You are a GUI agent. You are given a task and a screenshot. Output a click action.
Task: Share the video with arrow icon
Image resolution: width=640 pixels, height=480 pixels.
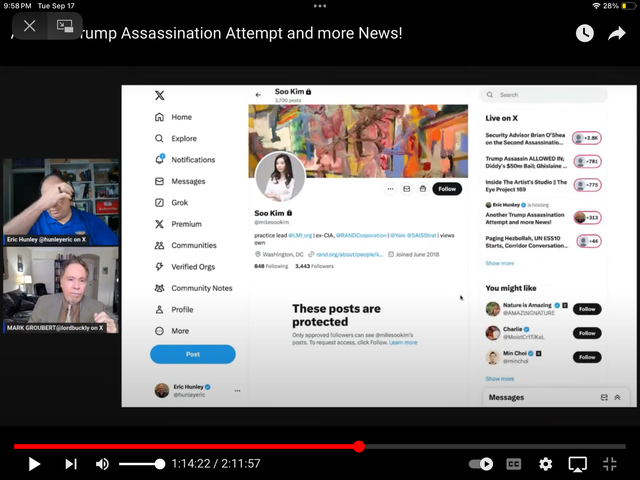(616, 33)
